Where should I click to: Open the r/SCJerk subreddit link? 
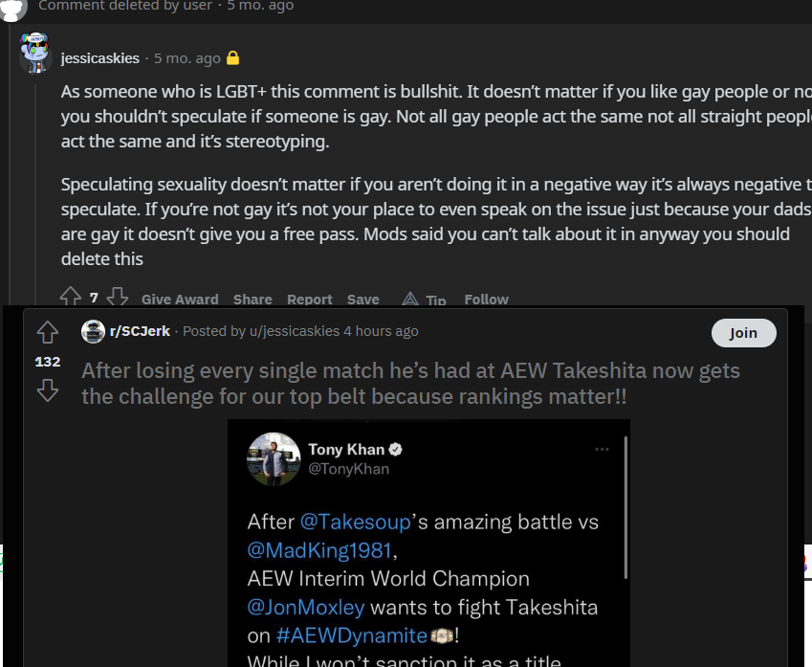[140, 331]
